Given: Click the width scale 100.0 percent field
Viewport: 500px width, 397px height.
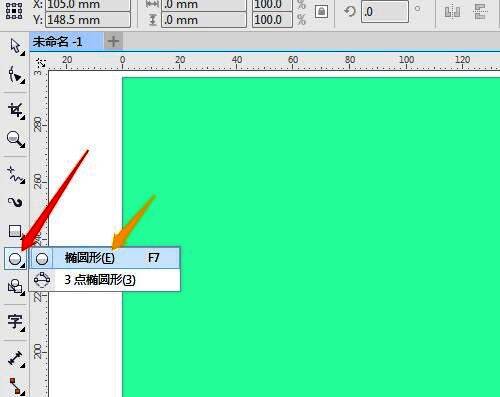Looking at the screenshot, I should (272, 5).
